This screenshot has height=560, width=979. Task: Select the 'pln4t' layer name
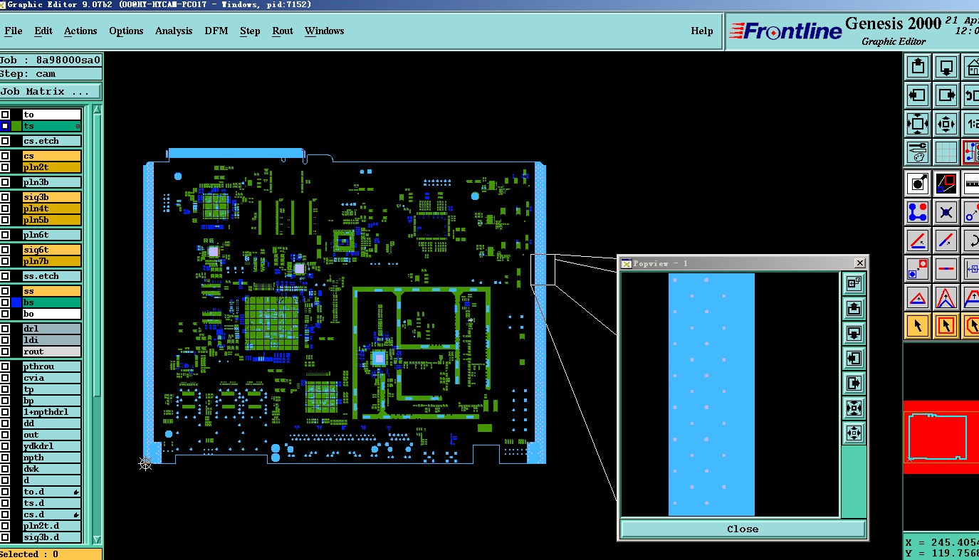point(52,208)
